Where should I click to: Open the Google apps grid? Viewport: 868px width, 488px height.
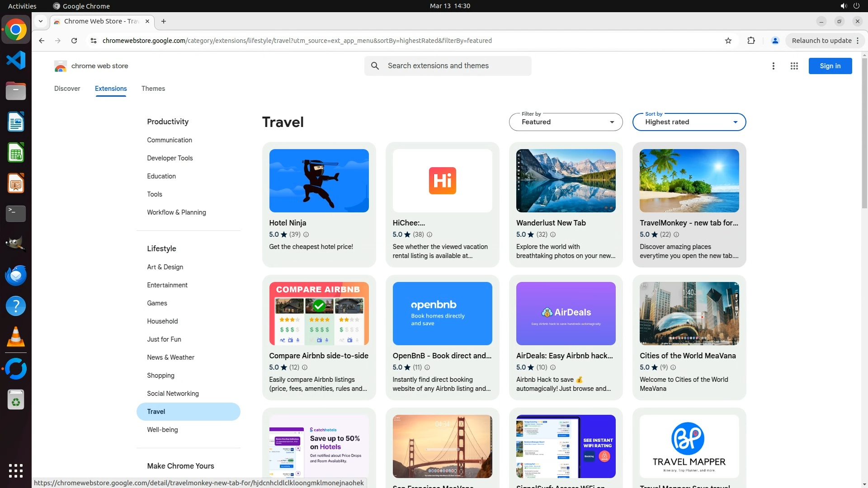pos(794,66)
